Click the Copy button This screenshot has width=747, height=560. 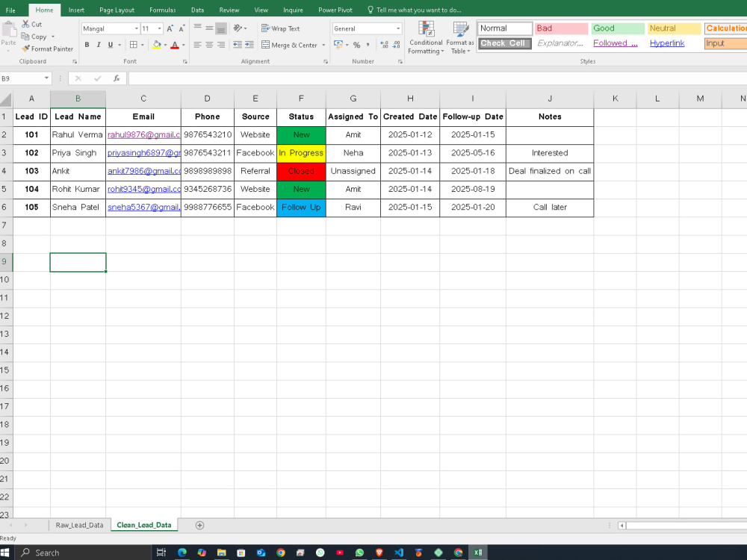(x=34, y=37)
